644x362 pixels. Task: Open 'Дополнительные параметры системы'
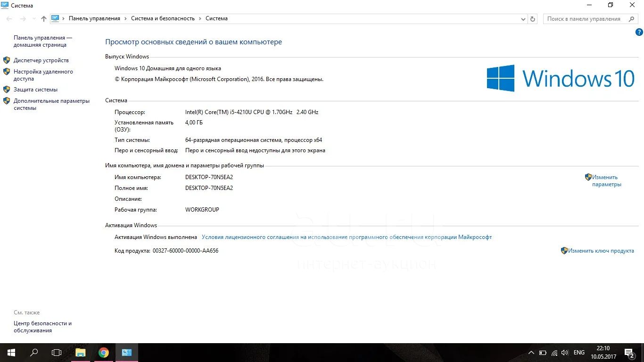pyautogui.click(x=51, y=104)
